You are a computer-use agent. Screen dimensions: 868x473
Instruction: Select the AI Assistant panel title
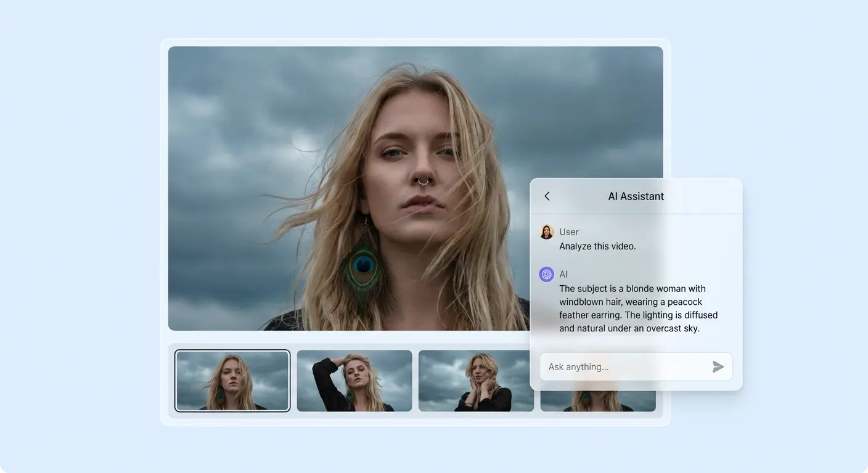coord(636,196)
